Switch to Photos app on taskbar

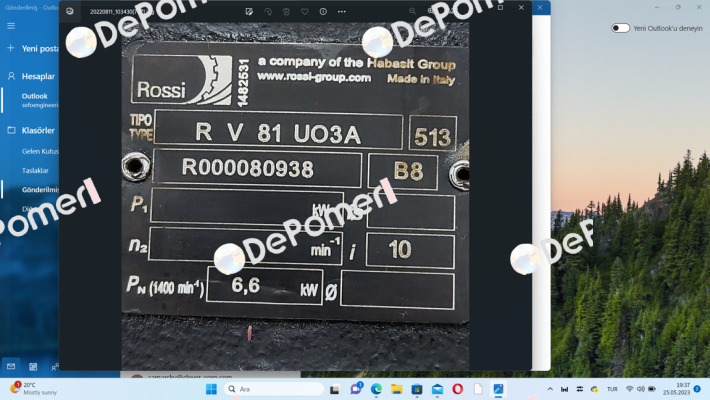coord(498,389)
